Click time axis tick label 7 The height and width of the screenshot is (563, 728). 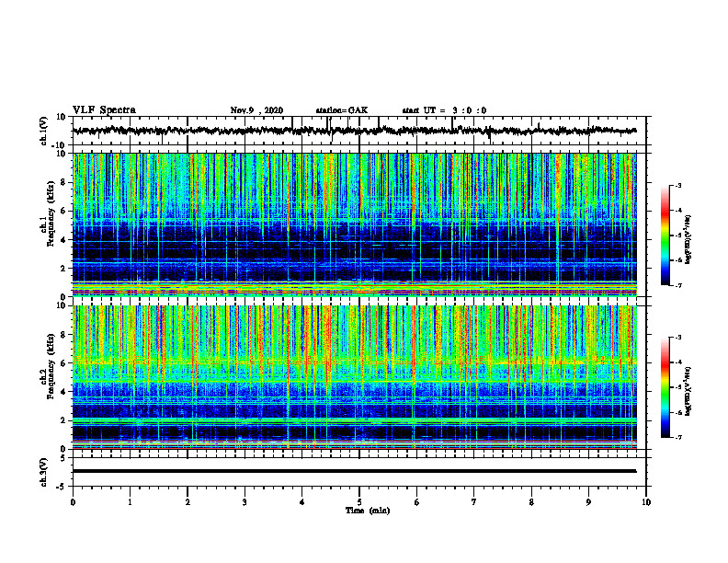pos(474,502)
